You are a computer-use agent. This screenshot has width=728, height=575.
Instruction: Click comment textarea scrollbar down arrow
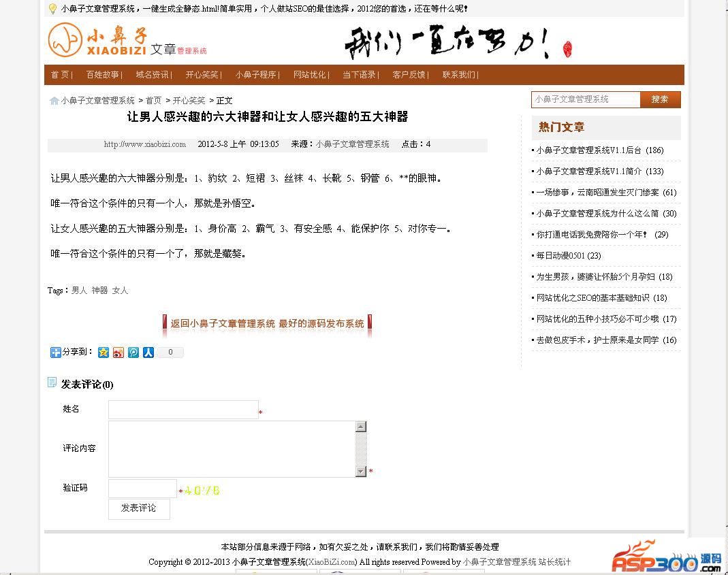click(361, 472)
